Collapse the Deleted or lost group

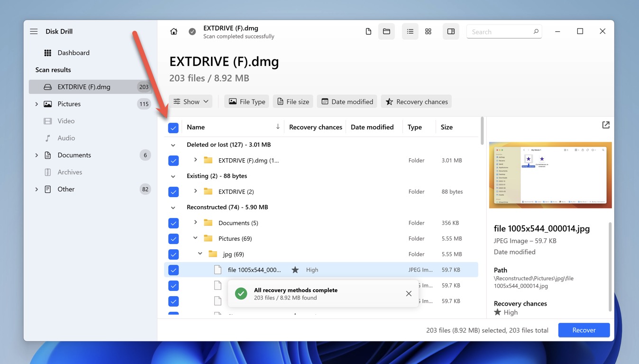coord(173,145)
